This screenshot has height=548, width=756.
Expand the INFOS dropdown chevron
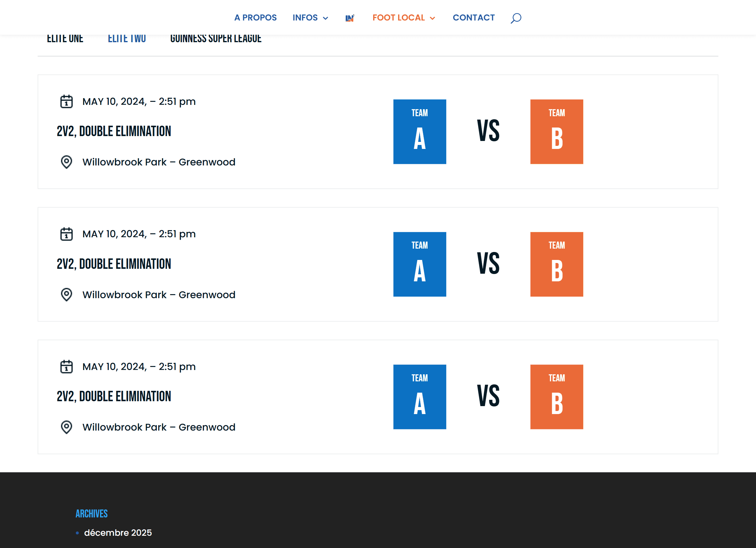pyautogui.click(x=326, y=18)
